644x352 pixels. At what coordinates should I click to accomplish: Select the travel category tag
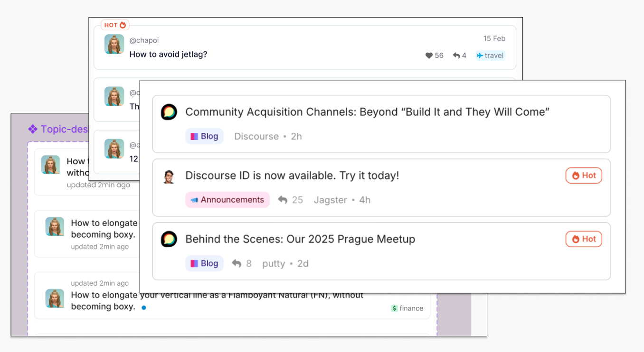(x=490, y=56)
